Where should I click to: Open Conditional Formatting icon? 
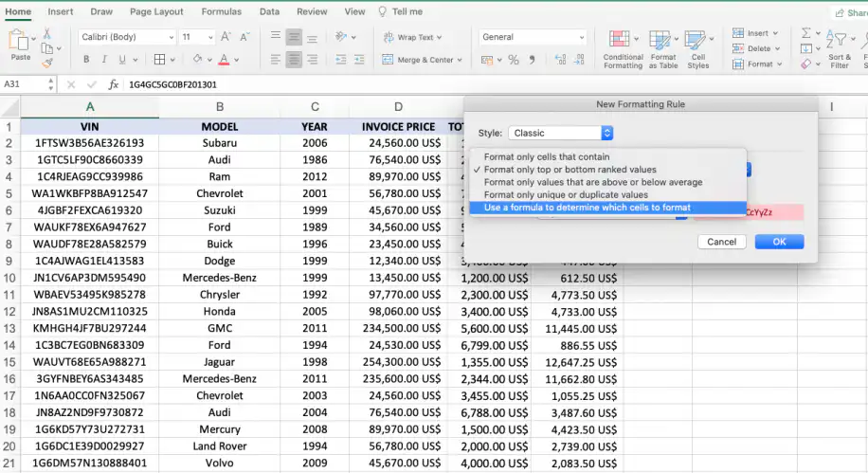[x=619, y=39]
